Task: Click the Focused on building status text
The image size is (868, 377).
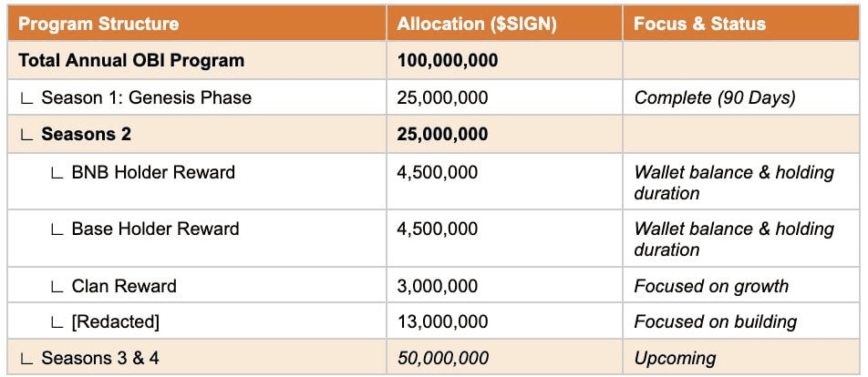Action: tap(716, 321)
